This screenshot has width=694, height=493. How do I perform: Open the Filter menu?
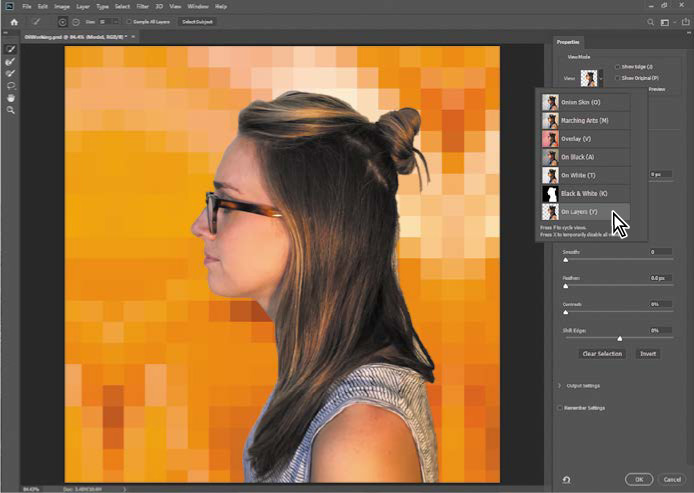(143, 6)
